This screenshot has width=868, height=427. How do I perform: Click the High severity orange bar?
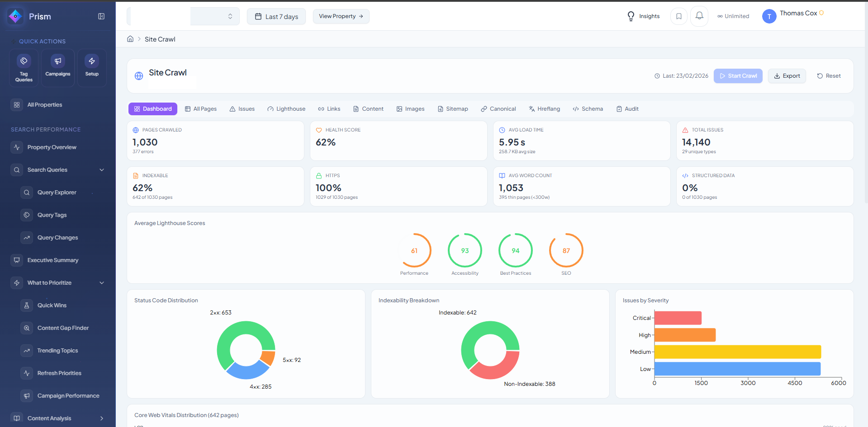pyautogui.click(x=685, y=335)
